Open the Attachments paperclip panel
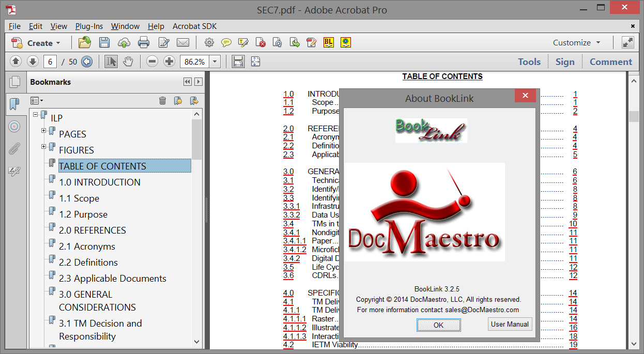Screen dimensions: 644x354 14,149
